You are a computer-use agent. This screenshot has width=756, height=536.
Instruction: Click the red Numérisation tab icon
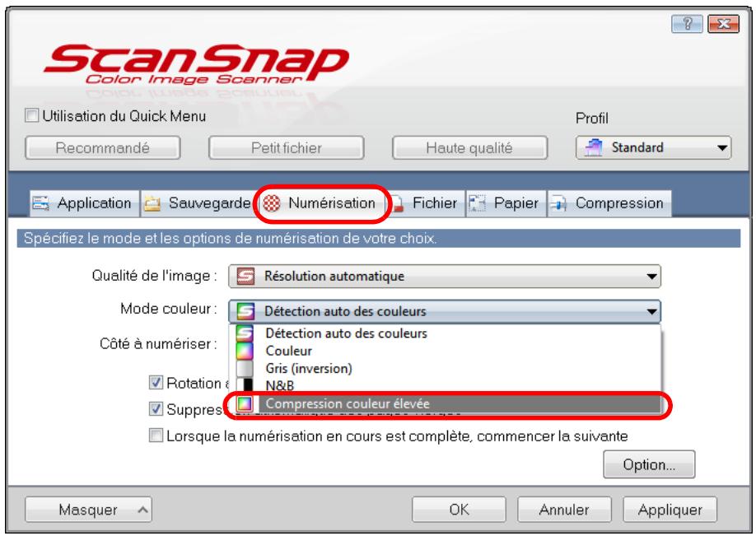272,203
